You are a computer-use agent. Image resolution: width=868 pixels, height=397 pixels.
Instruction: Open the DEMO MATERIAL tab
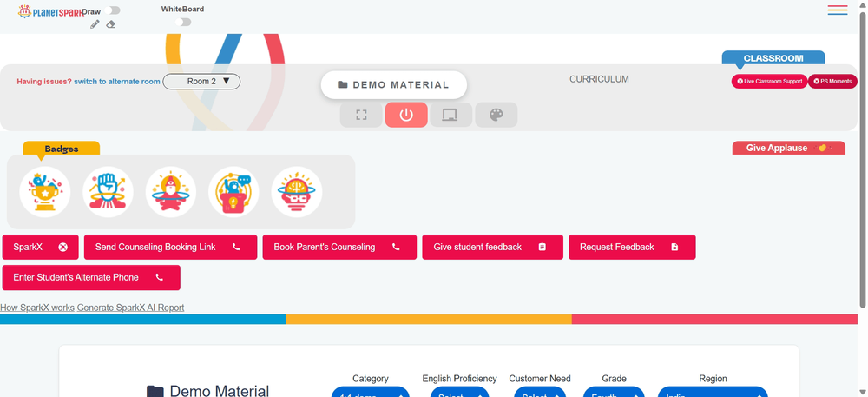[x=393, y=85]
